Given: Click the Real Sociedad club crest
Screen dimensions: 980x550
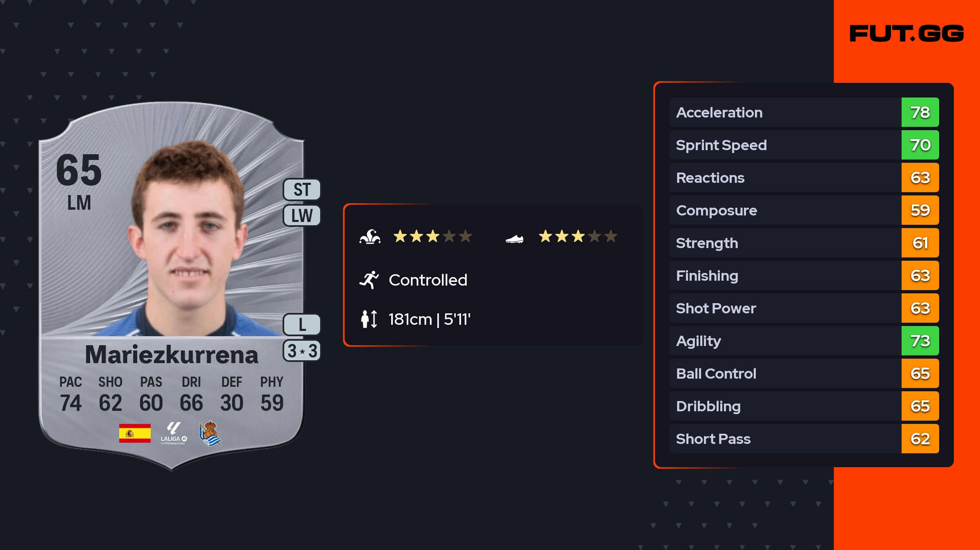Looking at the screenshot, I should click(210, 433).
